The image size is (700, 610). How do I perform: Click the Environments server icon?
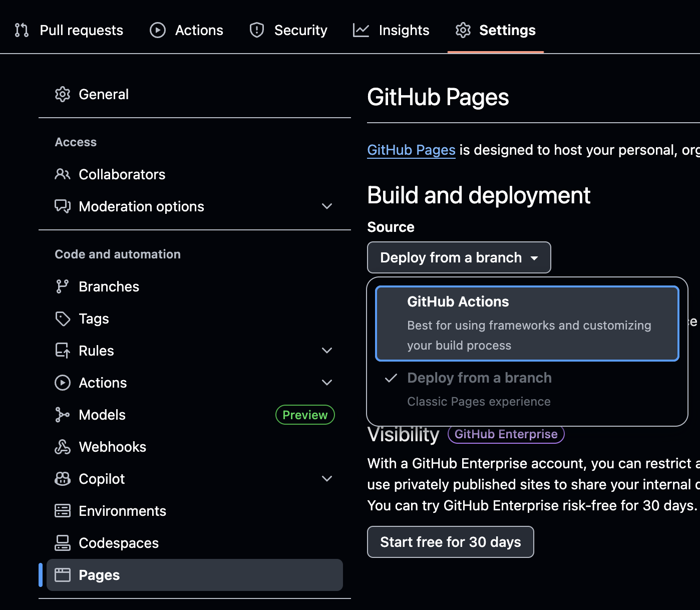(x=63, y=511)
